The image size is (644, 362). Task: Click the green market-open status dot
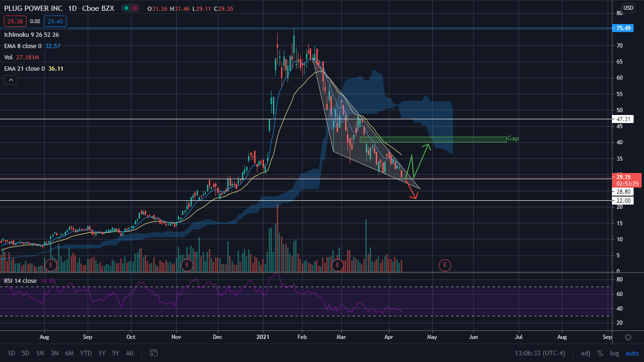tap(126, 8)
